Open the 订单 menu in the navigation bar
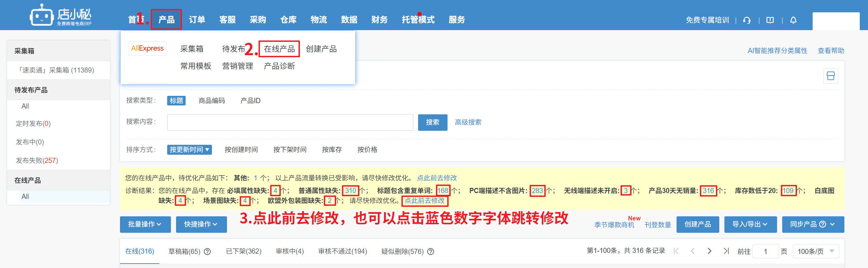This screenshot has height=268, width=868. 197,20
